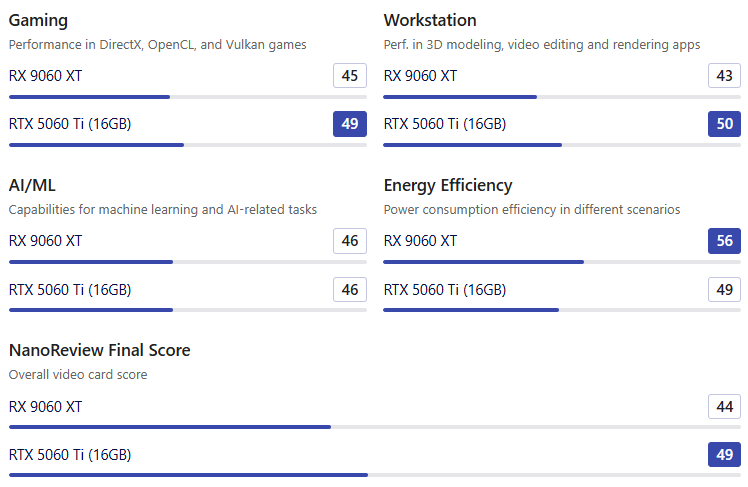The height and width of the screenshot is (487, 748).
Task: Click the 3D modeling and rendering apps description
Action: click(x=542, y=45)
